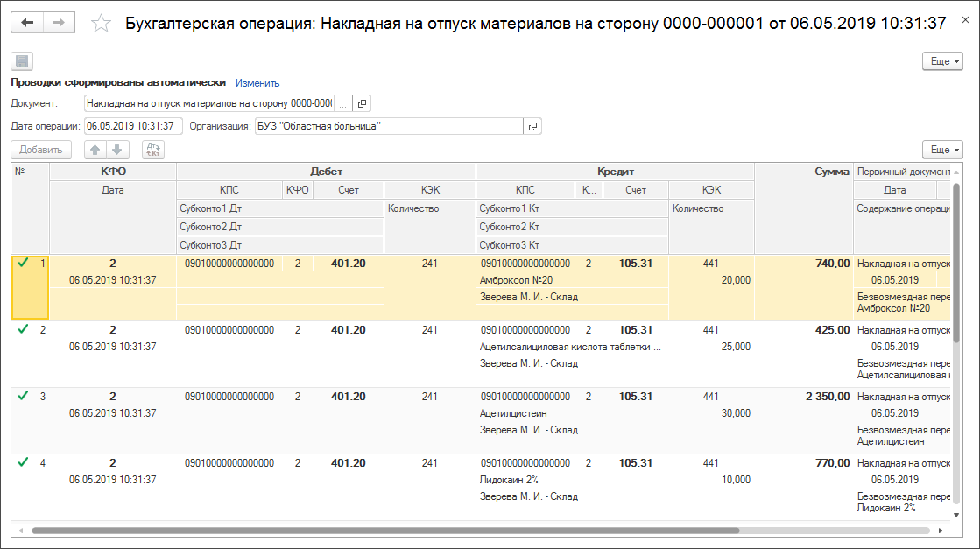The image size is (980, 549).
Task: Select the Ацетилцистеин credit subconto cell
Action: coord(573,413)
